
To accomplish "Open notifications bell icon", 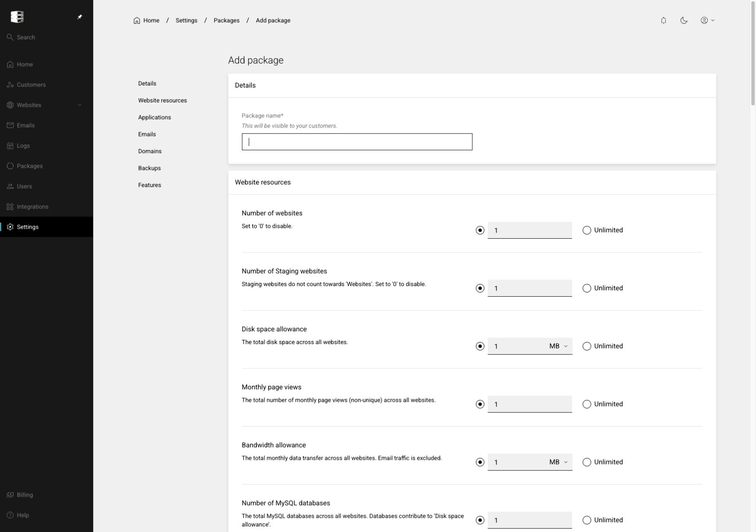I will (663, 20).
